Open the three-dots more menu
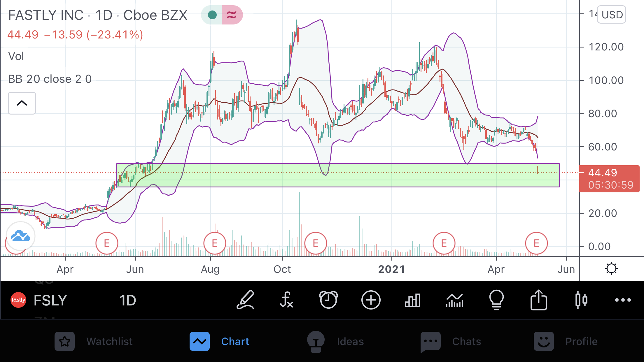 (x=623, y=300)
